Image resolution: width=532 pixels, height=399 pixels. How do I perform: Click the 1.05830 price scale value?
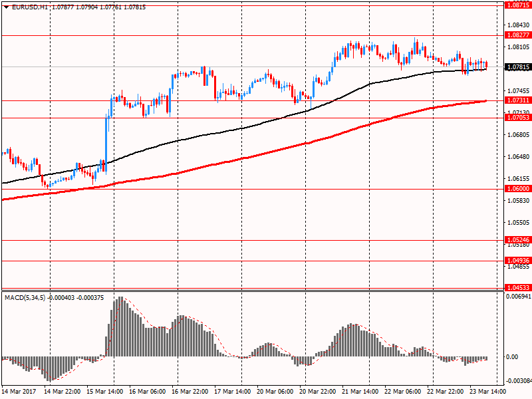[x=518, y=201]
